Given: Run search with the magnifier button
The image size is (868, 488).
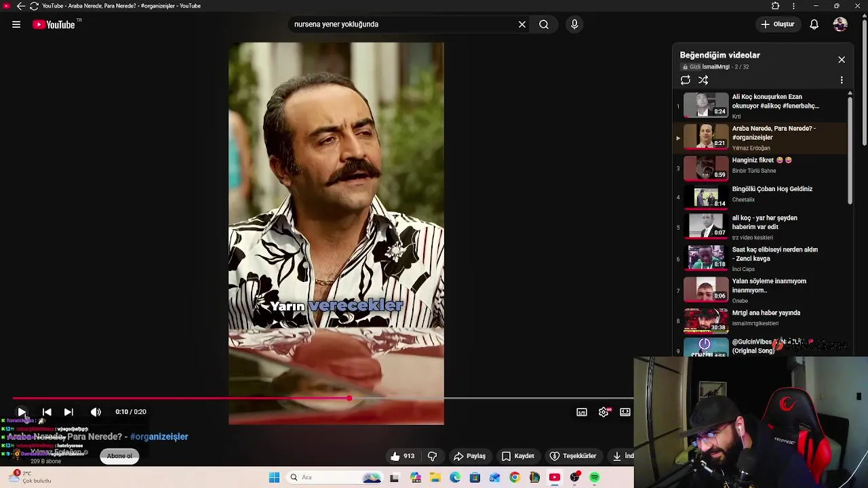Looking at the screenshot, I should point(544,24).
